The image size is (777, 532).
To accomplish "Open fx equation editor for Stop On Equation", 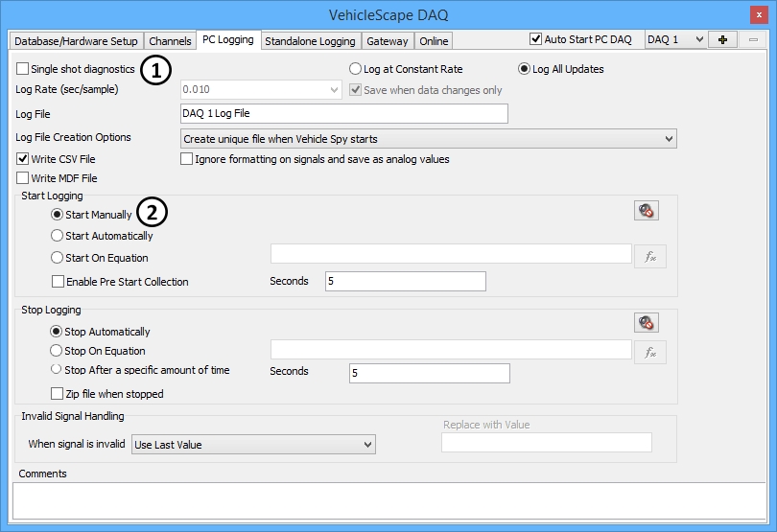I will (x=650, y=353).
